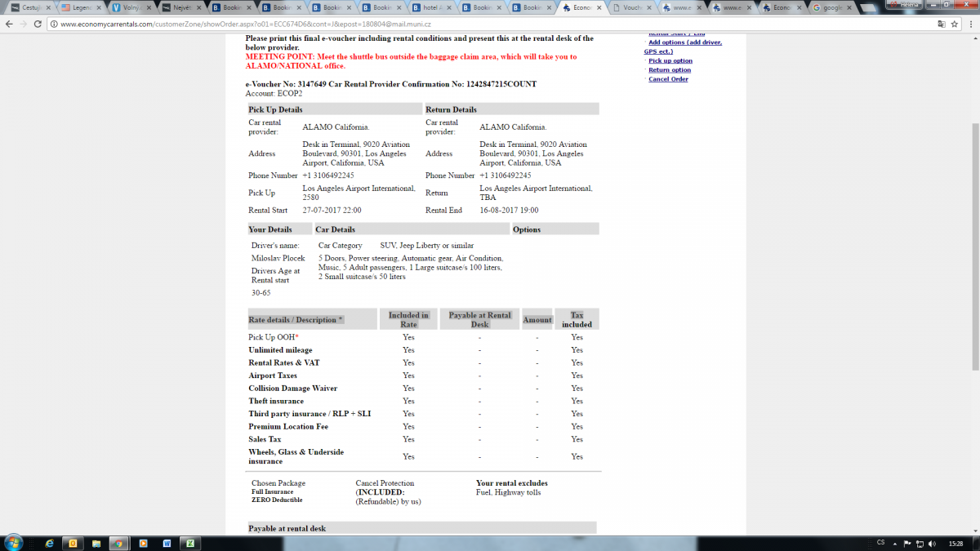This screenshot has height=551, width=980.
Task: Click the browser Back arrow
Action: click(x=9, y=24)
